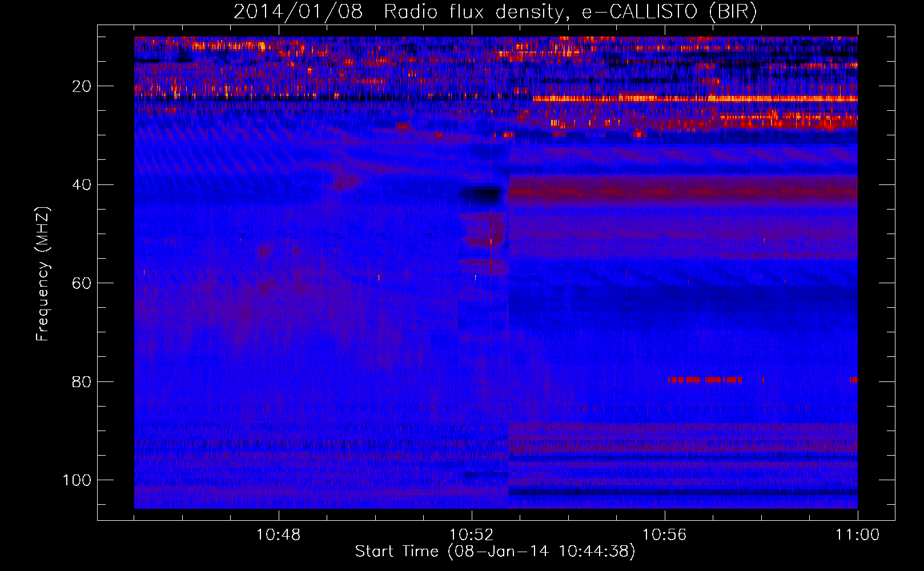Click the plot title '2014/01/08 Radio flux density, e-CALLISTO (BIR)'
The width and height of the screenshot is (924, 571).
[x=495, y=12]
